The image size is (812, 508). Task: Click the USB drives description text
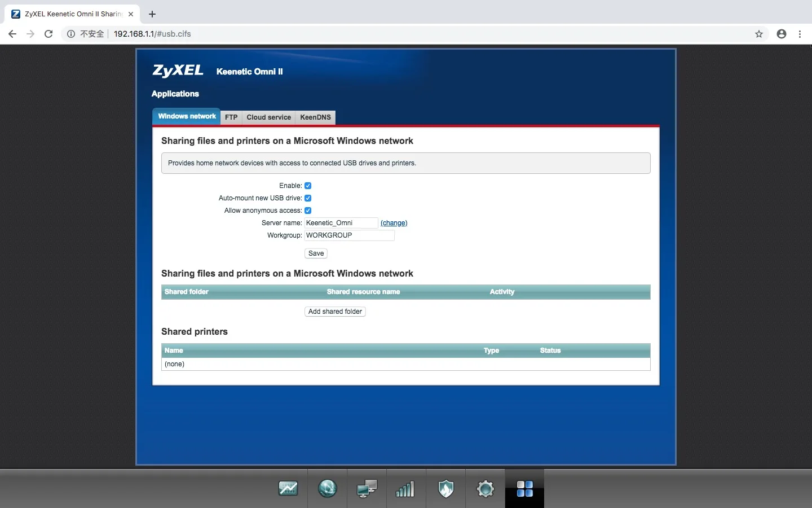(x=292, y=163)
